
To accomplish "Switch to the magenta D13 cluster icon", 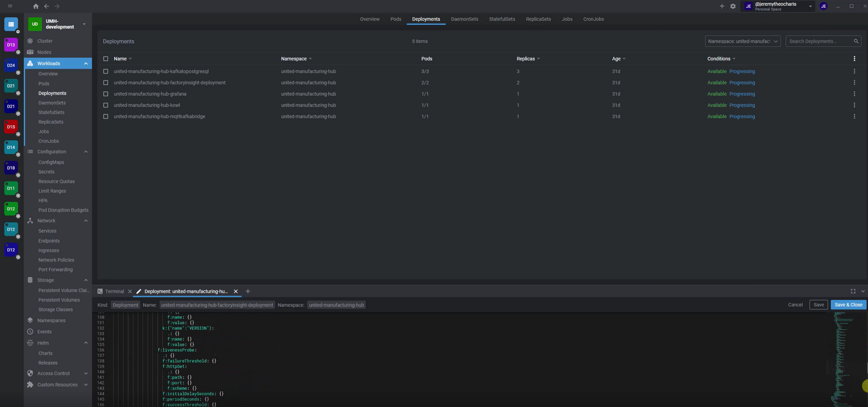I will pos(11,45).
